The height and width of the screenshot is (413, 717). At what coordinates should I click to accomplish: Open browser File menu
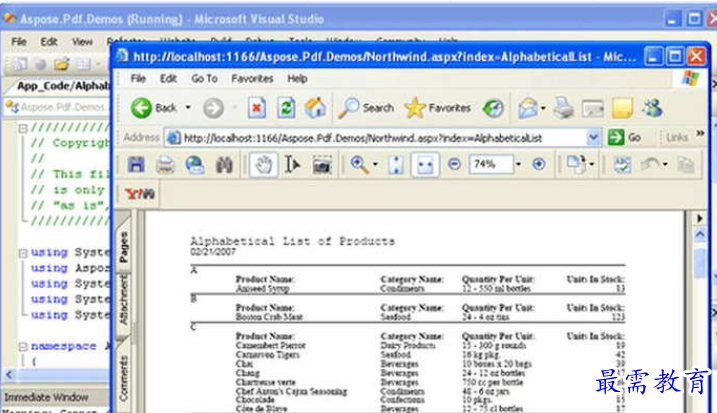[138, 79]
